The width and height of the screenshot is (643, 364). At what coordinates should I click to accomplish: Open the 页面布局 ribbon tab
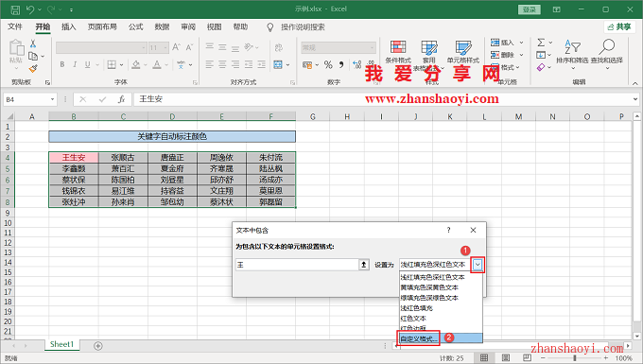(x=102, y=27)
